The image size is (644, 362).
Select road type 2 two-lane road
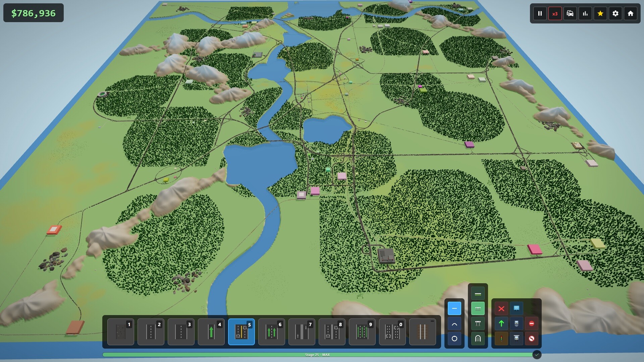click(151, 332)
